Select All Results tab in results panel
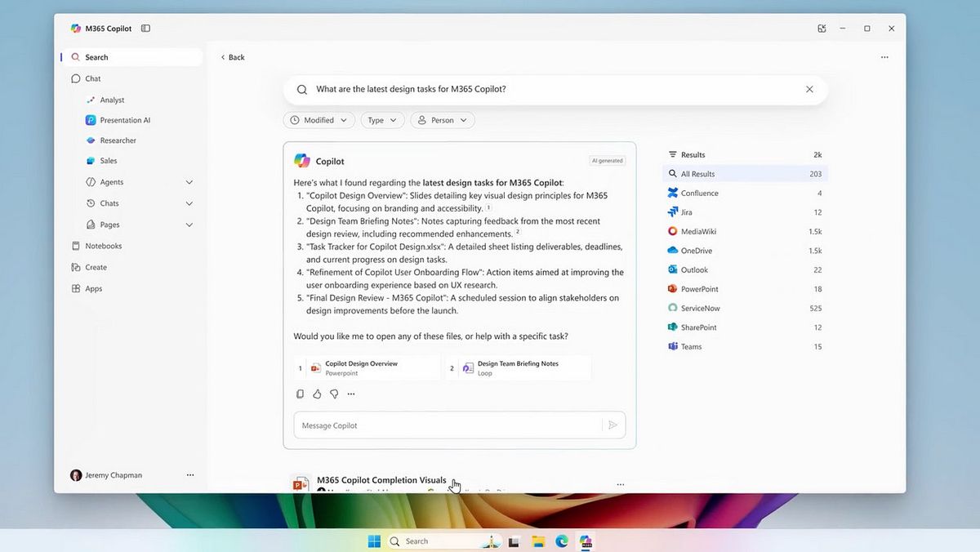 tap(745, 174)
